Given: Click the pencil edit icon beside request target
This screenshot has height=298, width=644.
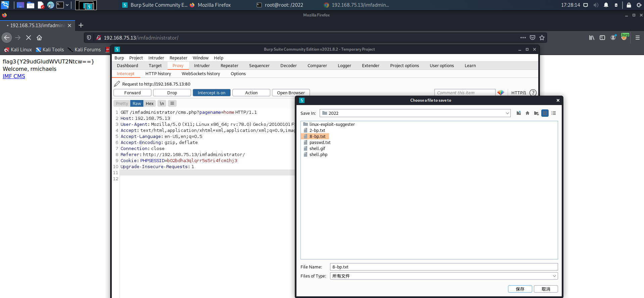Looking at the screenshot, I should tap(117, 84).
